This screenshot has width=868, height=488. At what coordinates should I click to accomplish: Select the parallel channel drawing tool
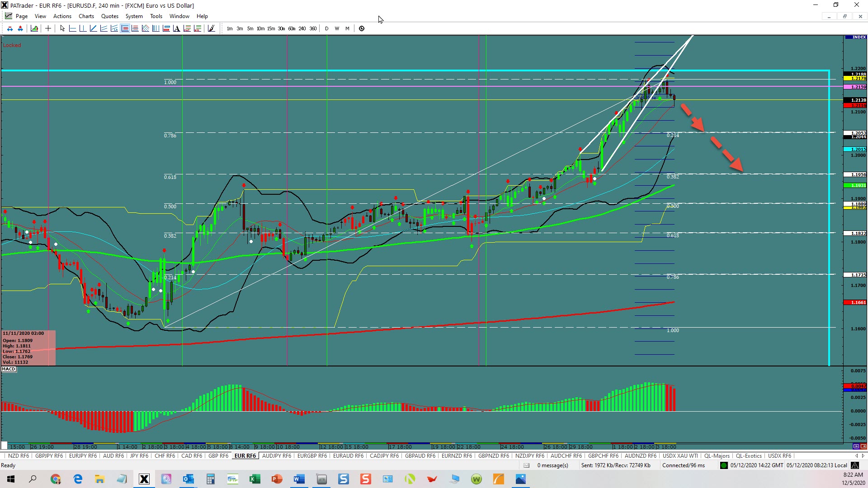104,28
